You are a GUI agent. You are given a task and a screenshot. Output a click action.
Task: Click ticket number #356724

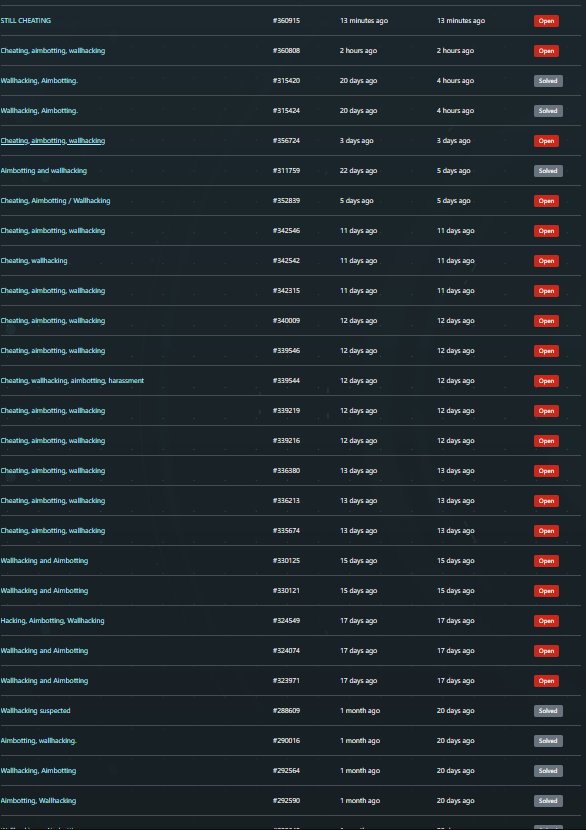click(286, 141)
